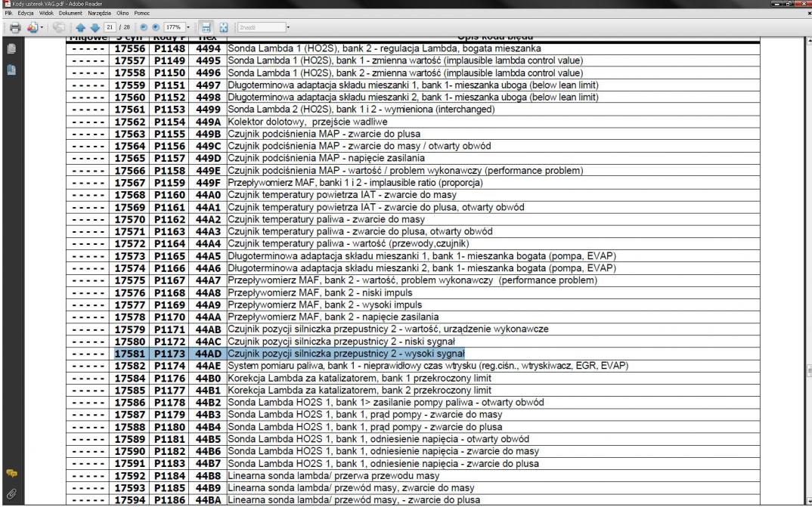Click cell 17561
Viewport: 812px width, 507px height.
[130, 109]
